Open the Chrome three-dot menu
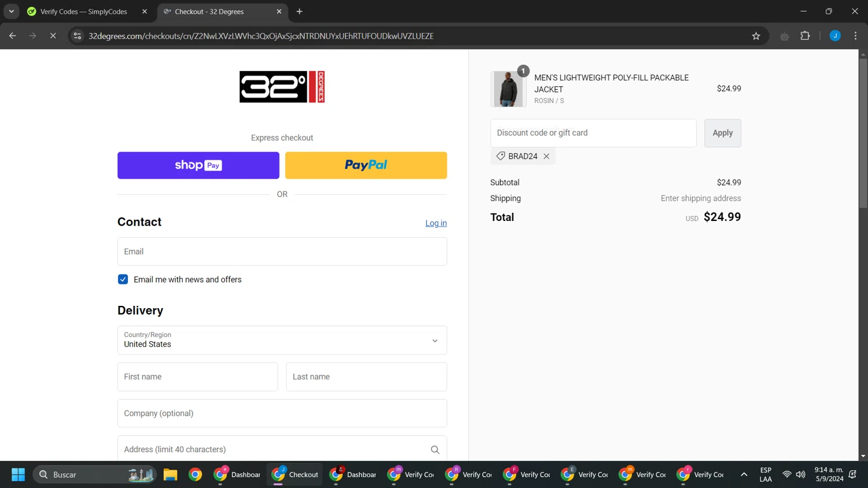This screenshot has width=868, height=488. (855, 36)
